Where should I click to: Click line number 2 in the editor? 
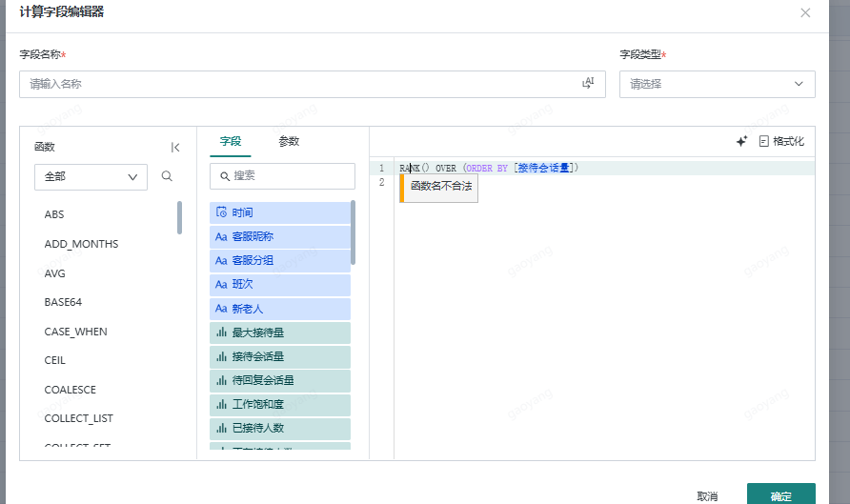click(381, 182)
